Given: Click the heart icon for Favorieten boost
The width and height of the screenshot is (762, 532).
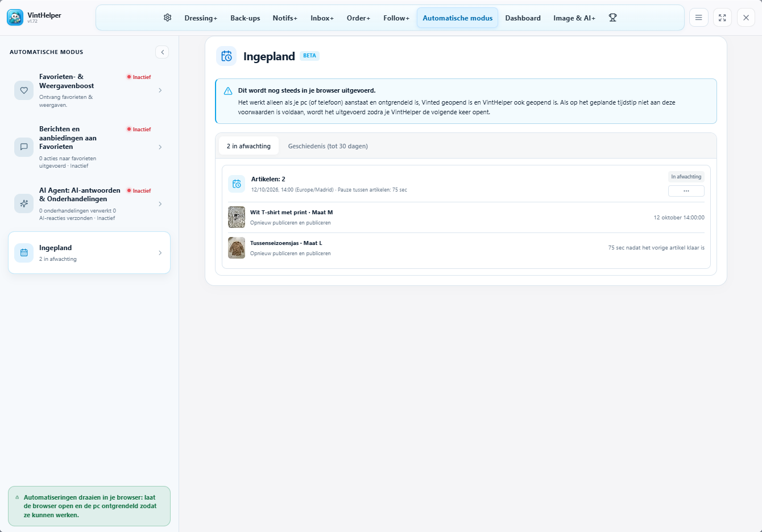Looking at the screenshot, I should [x=24, y=90].
